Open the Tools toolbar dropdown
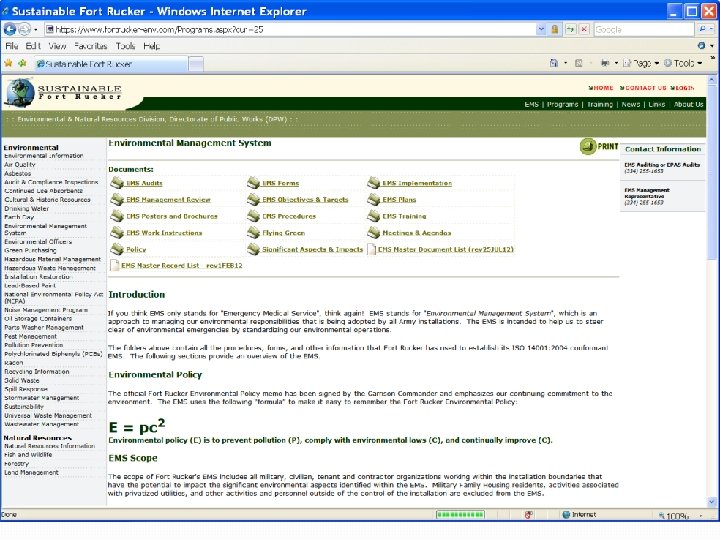Screen dimensions: 720x540 coord(683,63)
